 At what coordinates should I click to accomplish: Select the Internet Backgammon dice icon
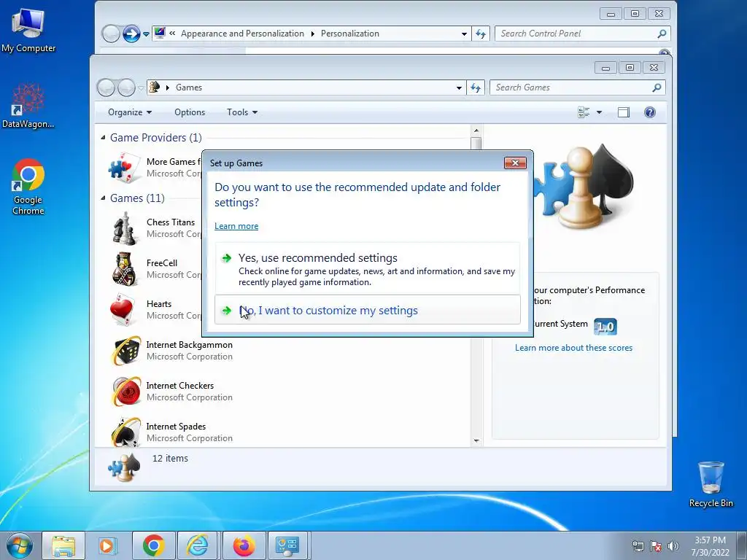(x=126, y=351)
